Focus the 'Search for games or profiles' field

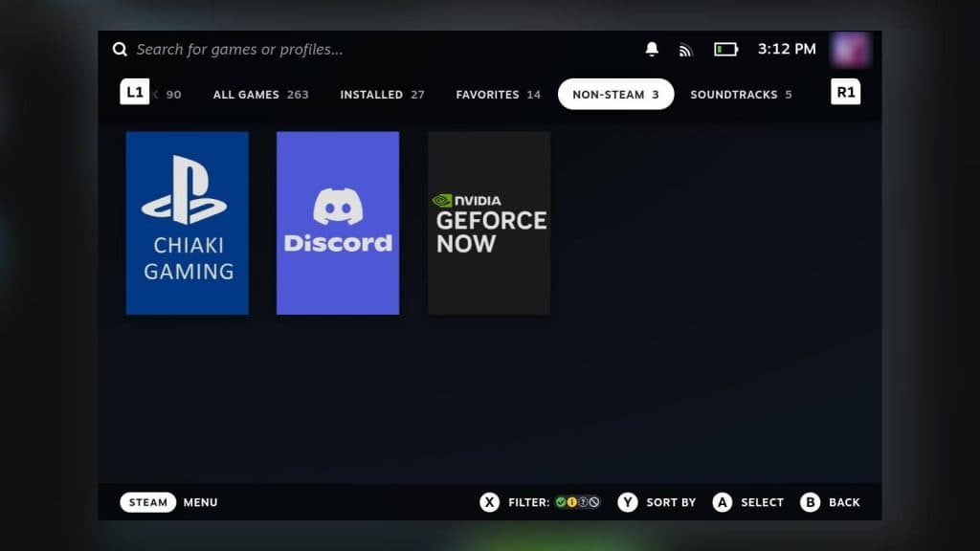(x=240, y=50)
